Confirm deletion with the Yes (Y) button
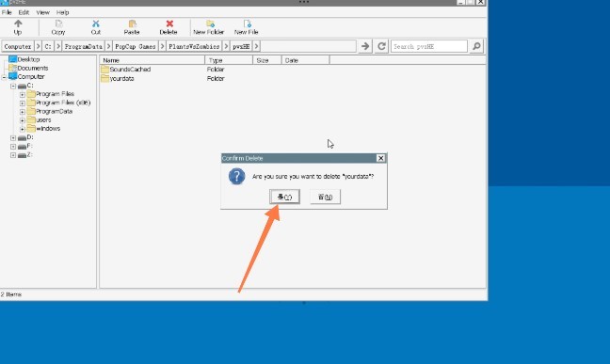The width and height of the screenshot is (610, 364). coord(285,197)
